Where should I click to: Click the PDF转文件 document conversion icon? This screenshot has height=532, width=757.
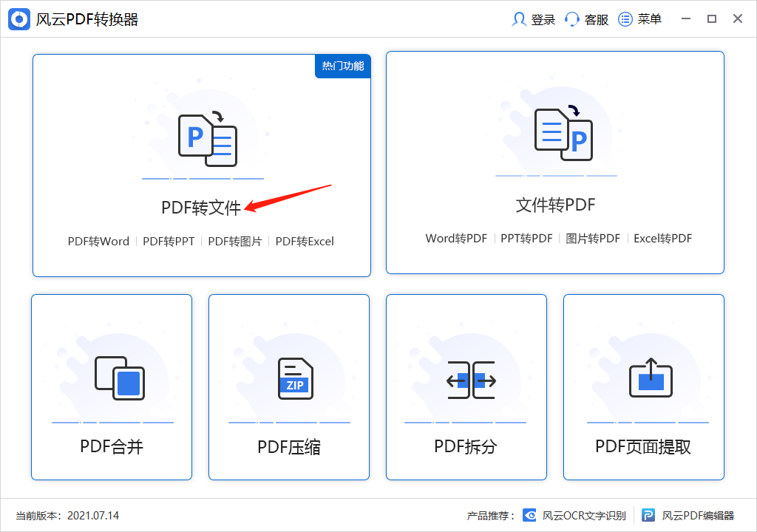(x=208, y=140)
